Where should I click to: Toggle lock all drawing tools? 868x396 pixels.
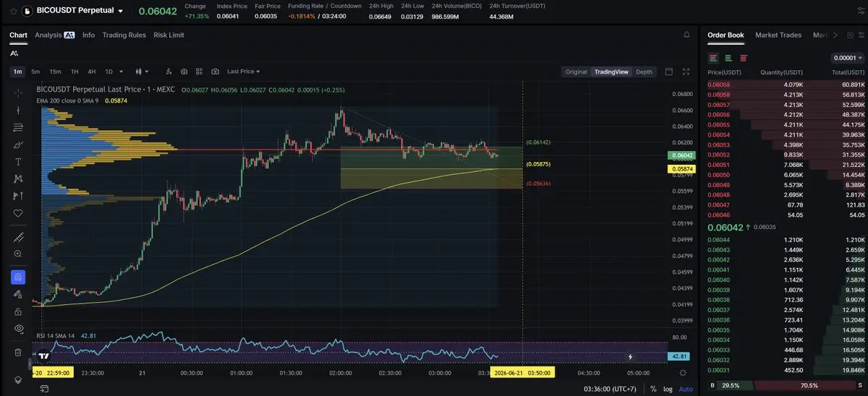click(18, 311)
